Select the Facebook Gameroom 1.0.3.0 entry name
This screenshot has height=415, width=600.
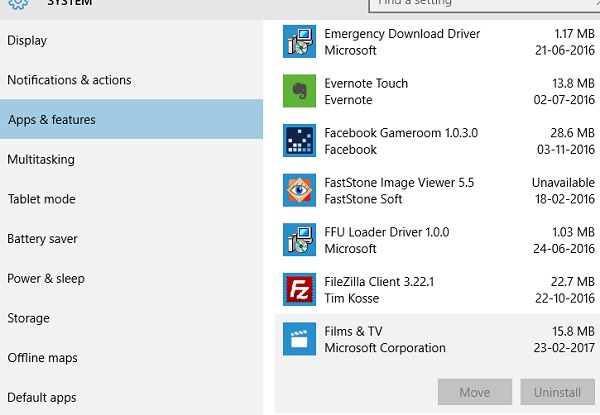tap(401, 133)
